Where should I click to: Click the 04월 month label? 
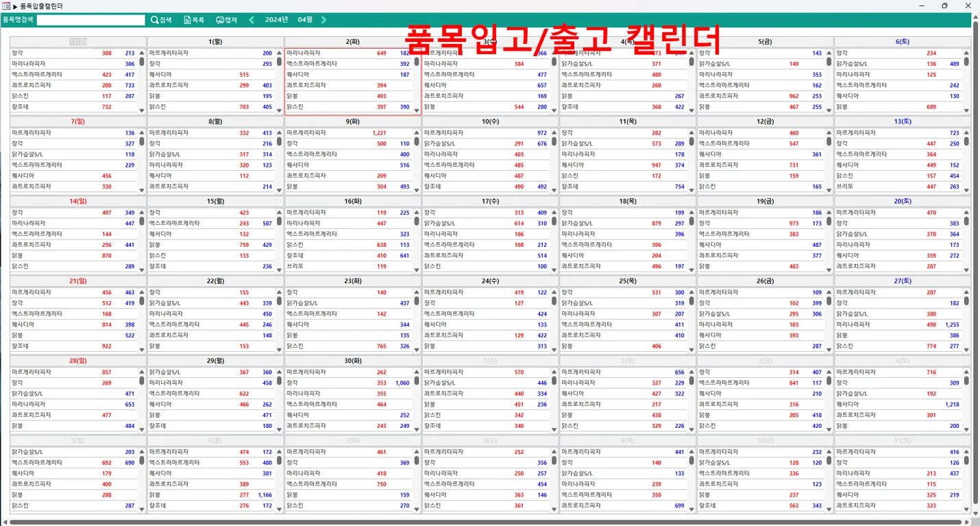[x=305, y=20]
